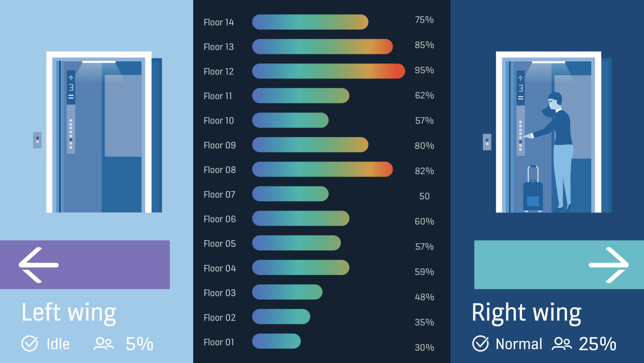Click the Floor 07 label
The width and height of the screenshot is (644, 363).
click(219, 195)
